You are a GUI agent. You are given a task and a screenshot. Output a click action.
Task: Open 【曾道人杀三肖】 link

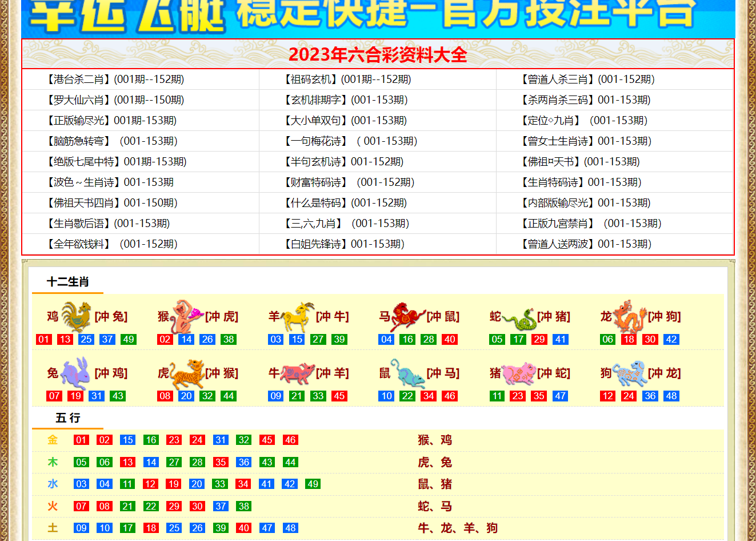pos(586,79)
